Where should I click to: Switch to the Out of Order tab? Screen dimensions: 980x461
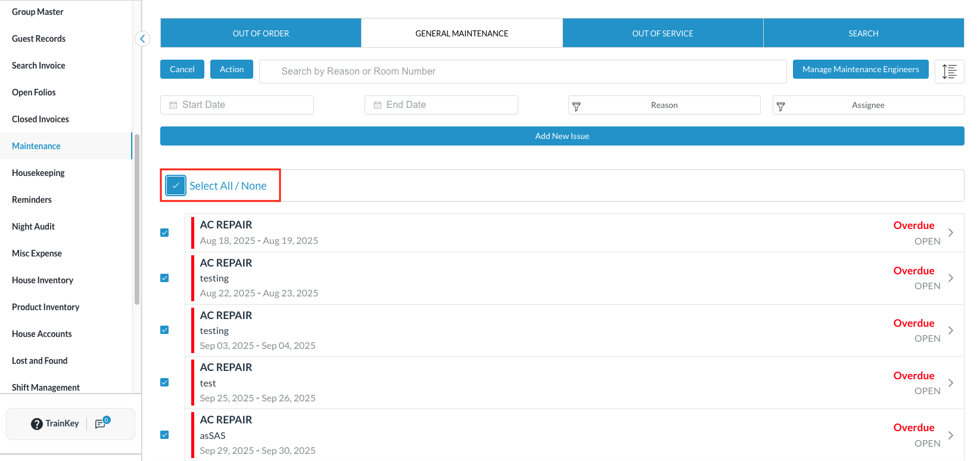pos(260,33)
